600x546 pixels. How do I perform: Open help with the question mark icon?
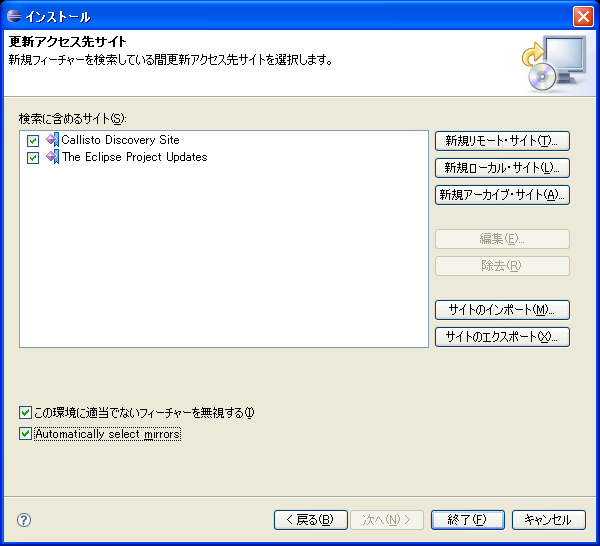tap(24, 520)
